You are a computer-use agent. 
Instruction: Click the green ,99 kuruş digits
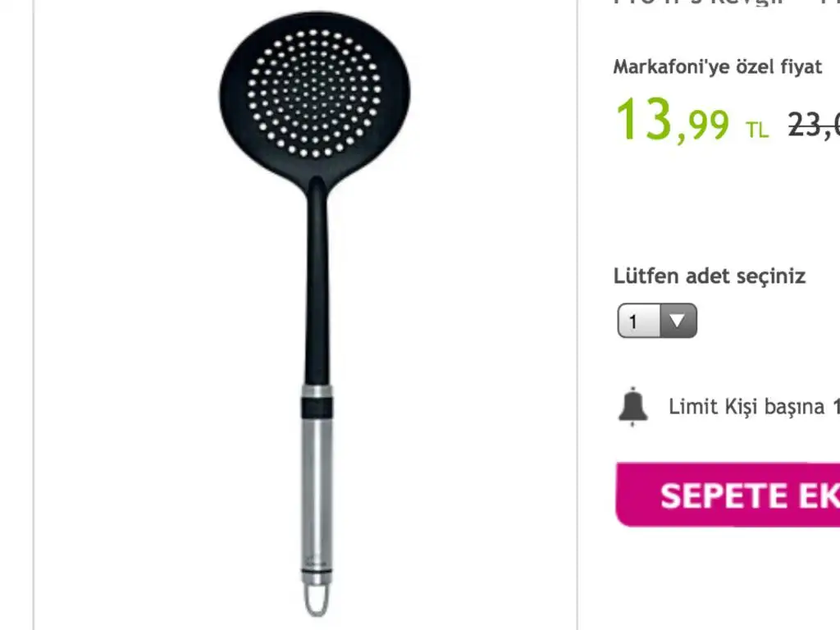point(702,126)
